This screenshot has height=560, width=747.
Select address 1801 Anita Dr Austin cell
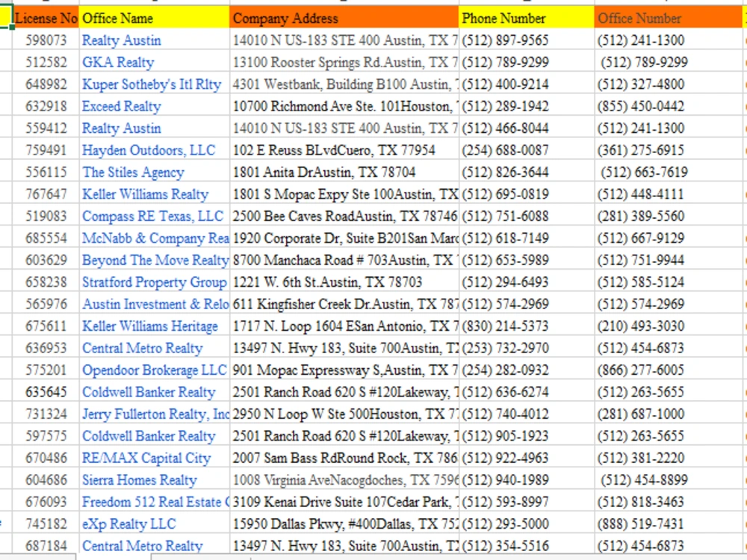coord(344,172)
